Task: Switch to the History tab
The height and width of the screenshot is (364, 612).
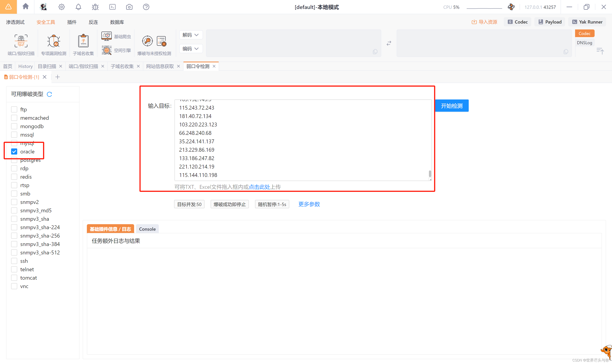Action: tap(25, 66)
